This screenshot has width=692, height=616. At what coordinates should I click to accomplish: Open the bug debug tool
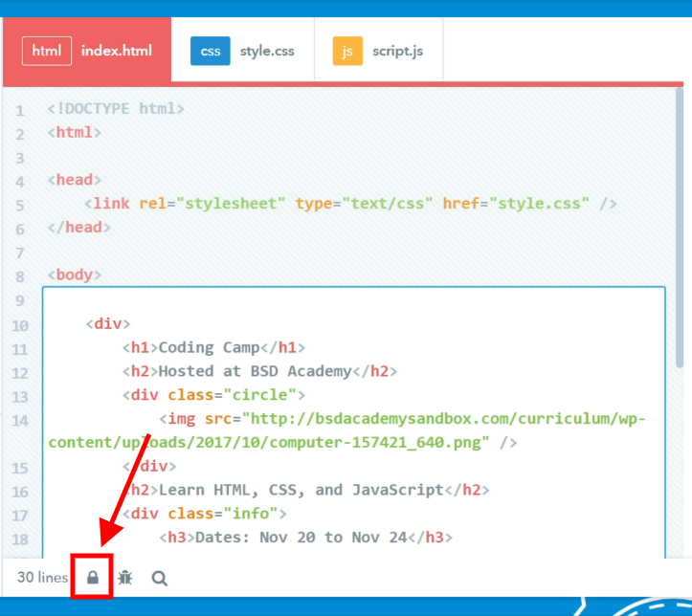pyautogui.click(x=125, y=577)
